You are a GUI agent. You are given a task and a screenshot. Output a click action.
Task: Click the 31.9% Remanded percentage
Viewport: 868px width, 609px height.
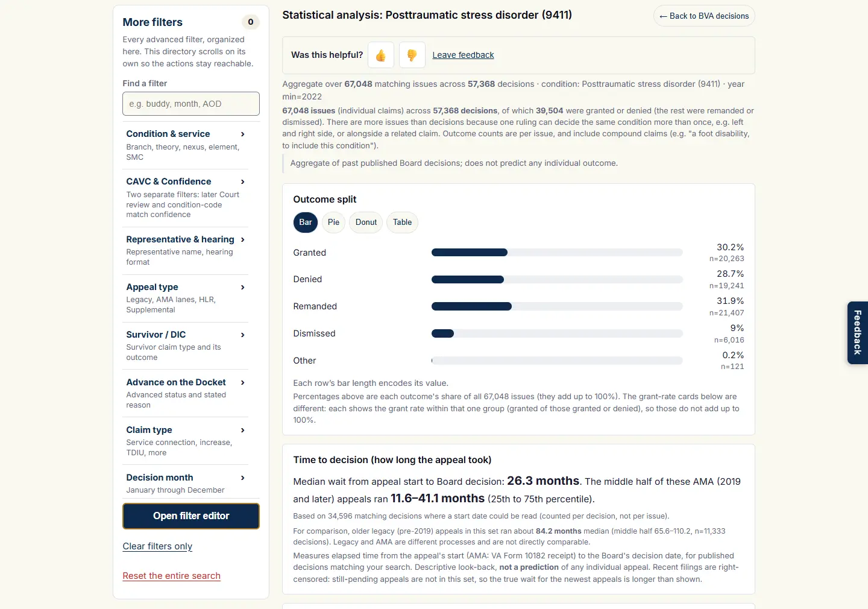[730, 301]
